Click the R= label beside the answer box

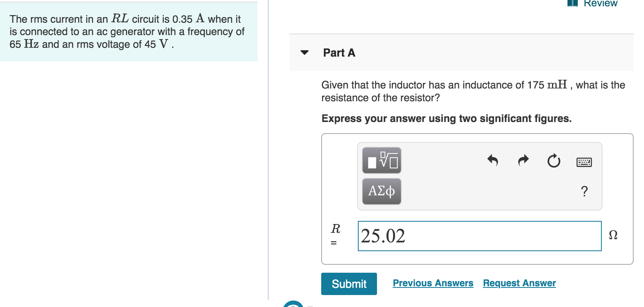[x=335, y=234]
